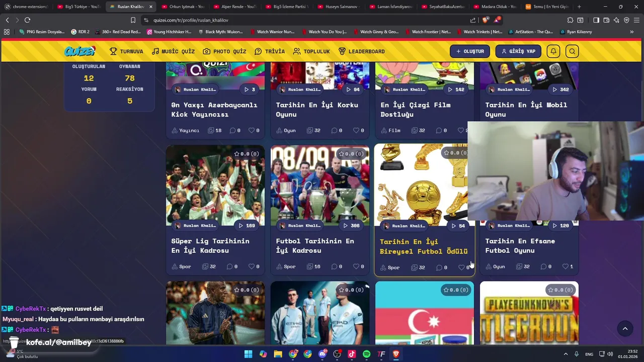Click the Quizei logo
Viewport: 644px width, 362px height.
[79, 51]
